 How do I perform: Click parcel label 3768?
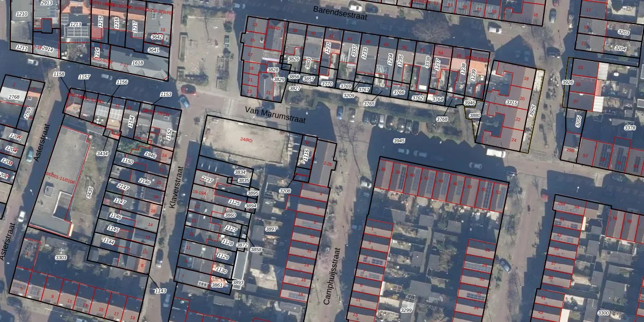click(x=442, y=119)
